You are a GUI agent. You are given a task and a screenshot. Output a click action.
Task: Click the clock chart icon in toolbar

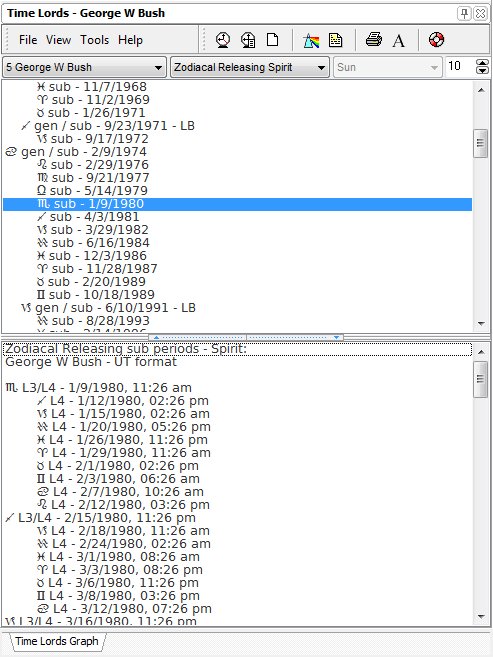223,40
